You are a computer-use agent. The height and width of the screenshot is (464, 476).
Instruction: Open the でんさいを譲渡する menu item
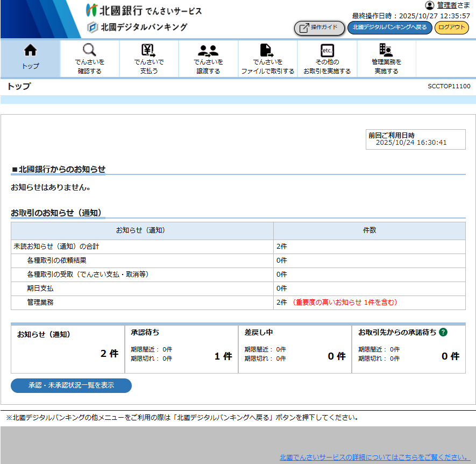point(209,58)
